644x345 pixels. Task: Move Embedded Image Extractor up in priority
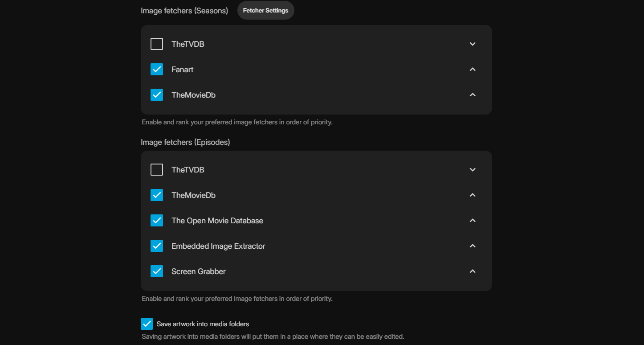(473, 246)
